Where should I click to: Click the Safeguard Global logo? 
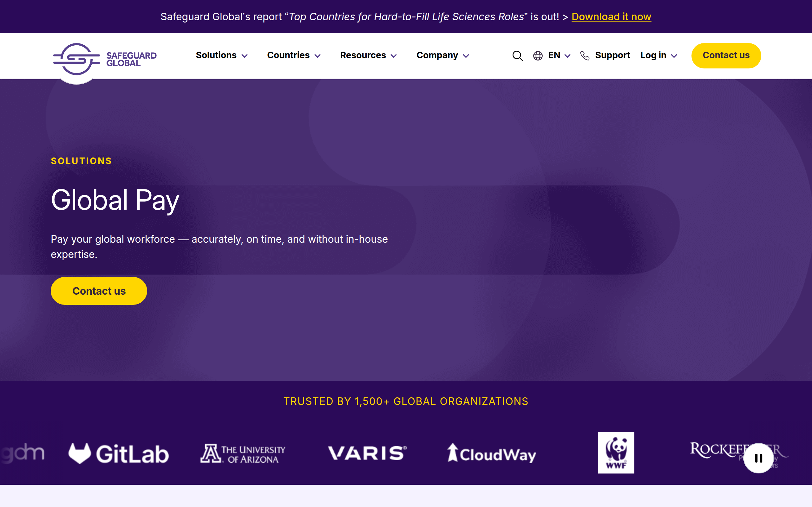(x=104, y=58)
